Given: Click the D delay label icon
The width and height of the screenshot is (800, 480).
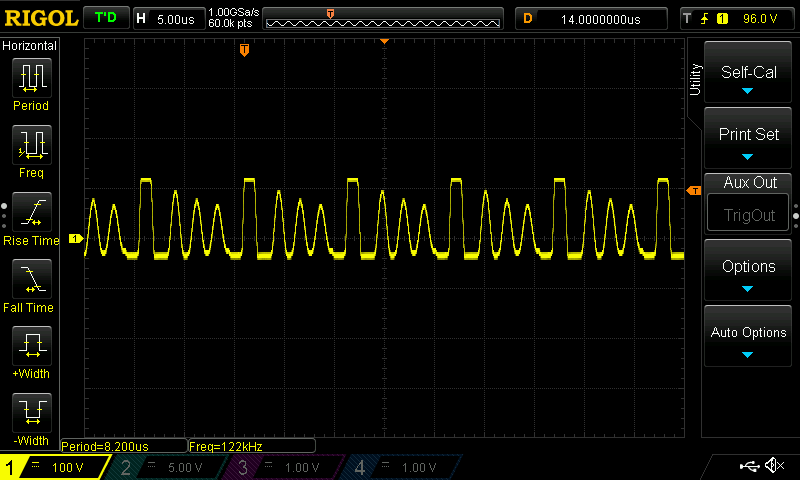Looking at the screenshot, I should pos(528,19).
